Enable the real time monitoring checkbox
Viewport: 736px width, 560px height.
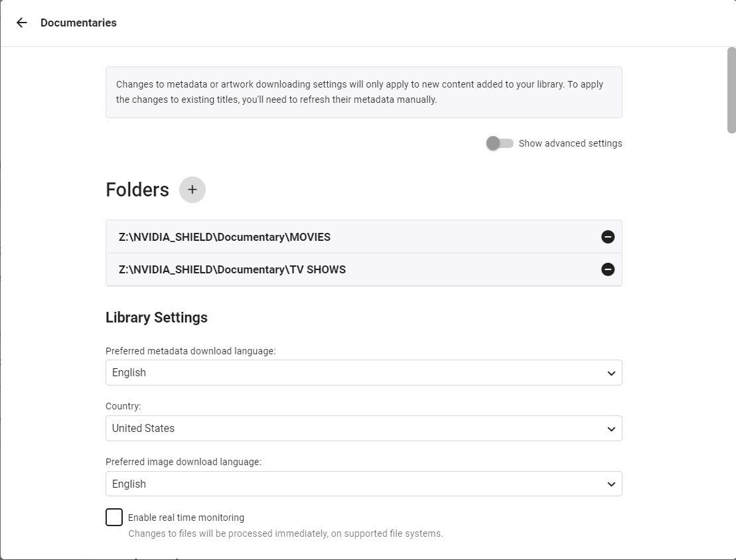point(114,518)
